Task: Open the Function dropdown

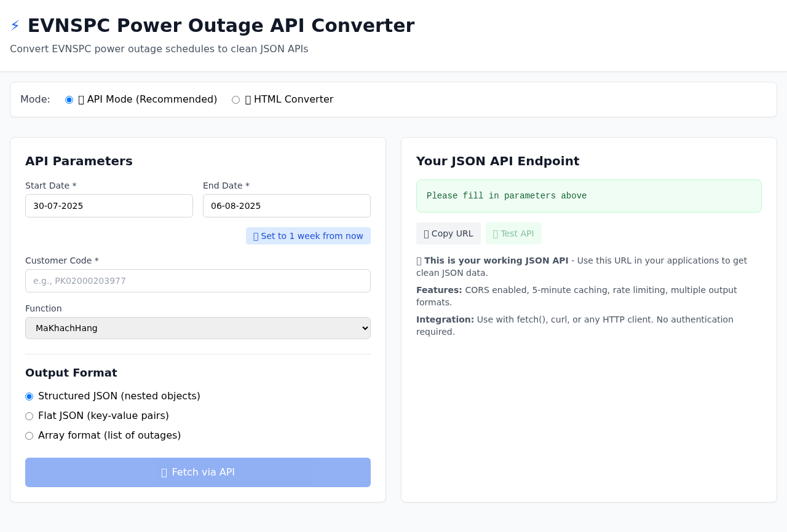Action: pyautogui.click(x=197, y=328)
